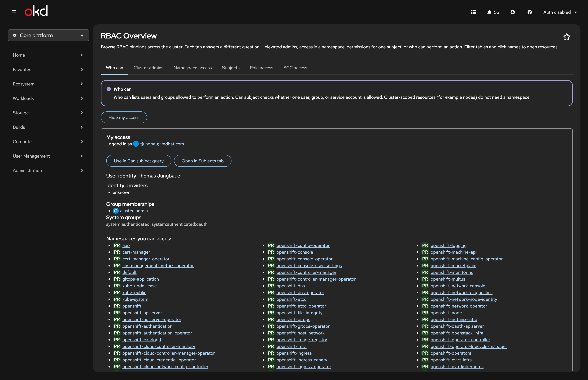The width and height of the screenshot is (588, 380).
Task: Open the kube-node-lease namespace link
Action: pyautogui.click(x=139, y=286)
